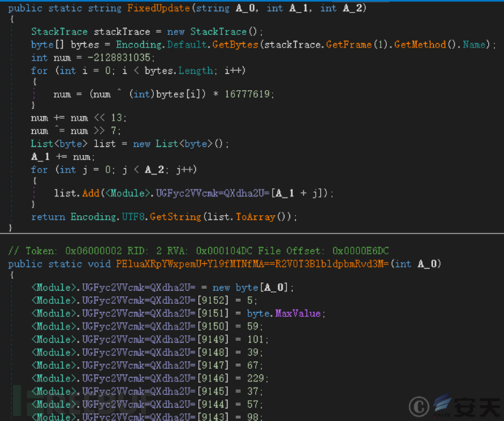
Task: Click the Default property of Encoding
Action: click(x=187, y=45)
